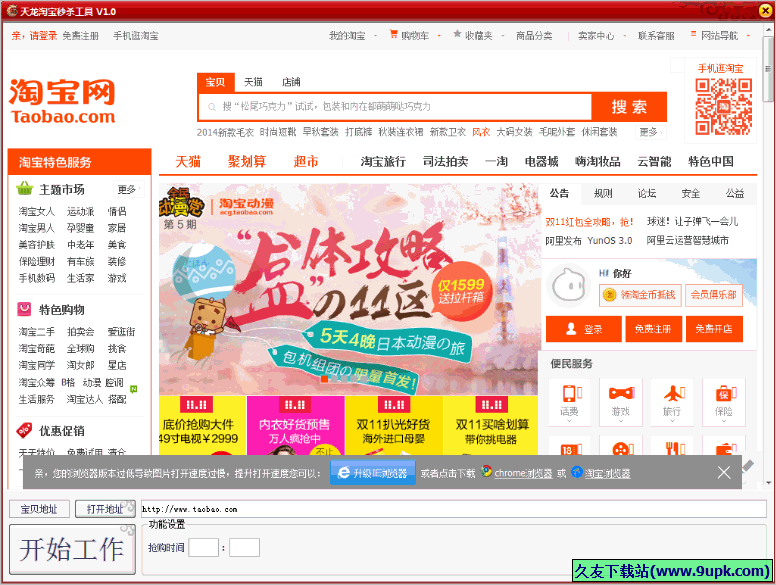Expand the 购物车 dropdown arrow
The image size is (776, 585).
[439, 36]
